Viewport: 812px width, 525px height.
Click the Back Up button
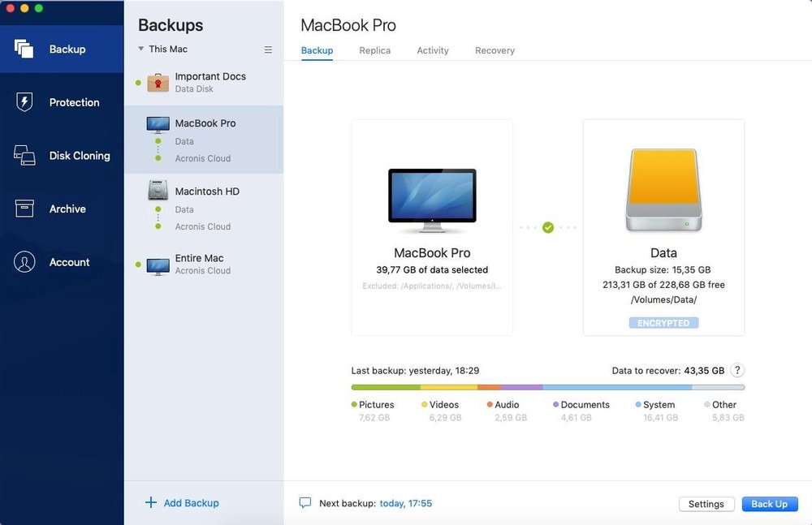click(769, 504)
